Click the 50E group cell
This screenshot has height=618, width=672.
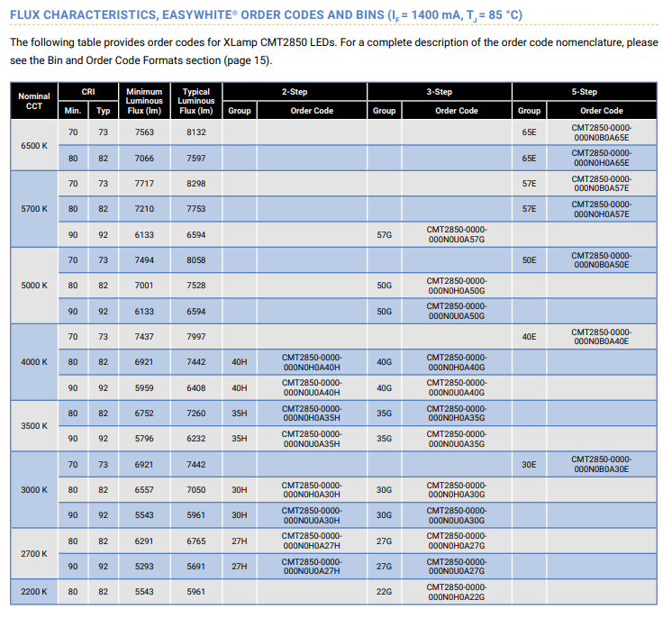(529, 259)
